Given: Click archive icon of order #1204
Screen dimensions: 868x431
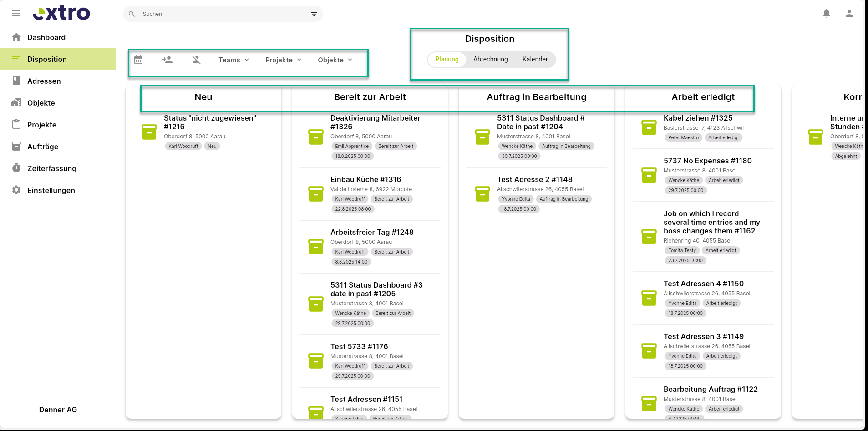Looking at the screenshot, I should (x=482, y=137).
